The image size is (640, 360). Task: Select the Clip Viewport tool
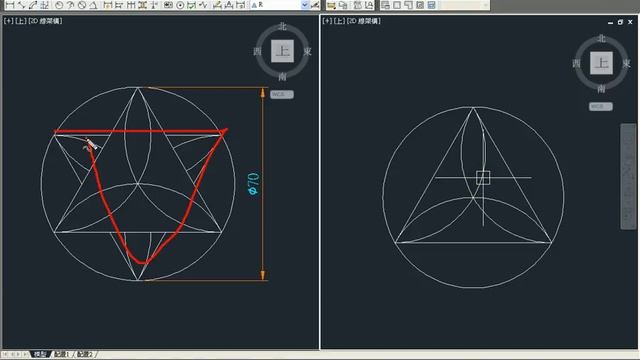431,5
